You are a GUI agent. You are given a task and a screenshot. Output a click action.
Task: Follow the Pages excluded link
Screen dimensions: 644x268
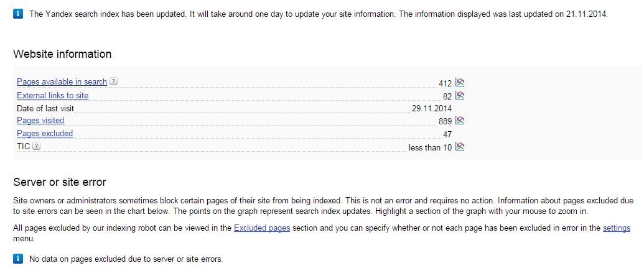pos(45,134)
